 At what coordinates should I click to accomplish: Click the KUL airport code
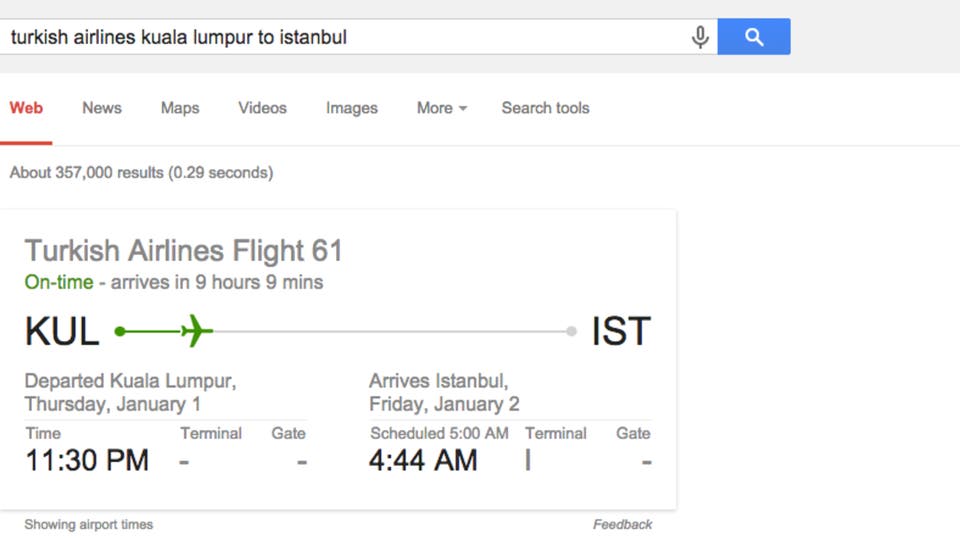pos(62,331)
